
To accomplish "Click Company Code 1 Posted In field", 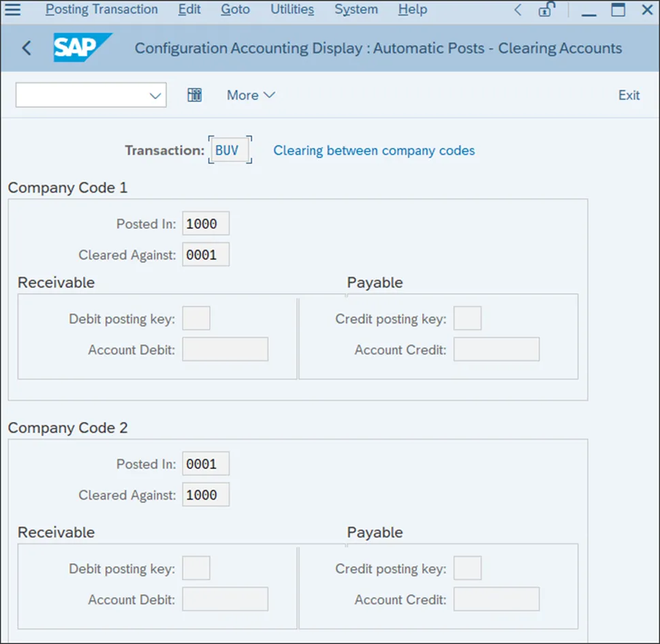I will pos(206,223).
